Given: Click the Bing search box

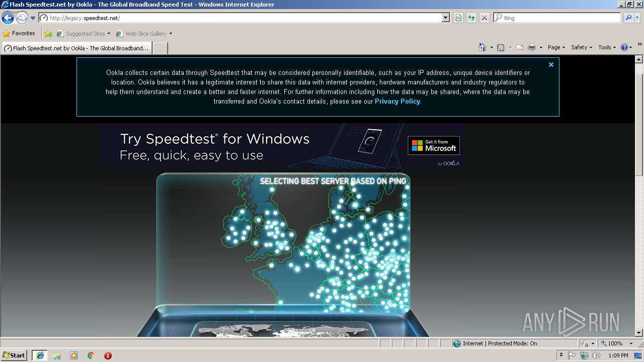Looking at the screenshot, I should click(x=557, y=18).
